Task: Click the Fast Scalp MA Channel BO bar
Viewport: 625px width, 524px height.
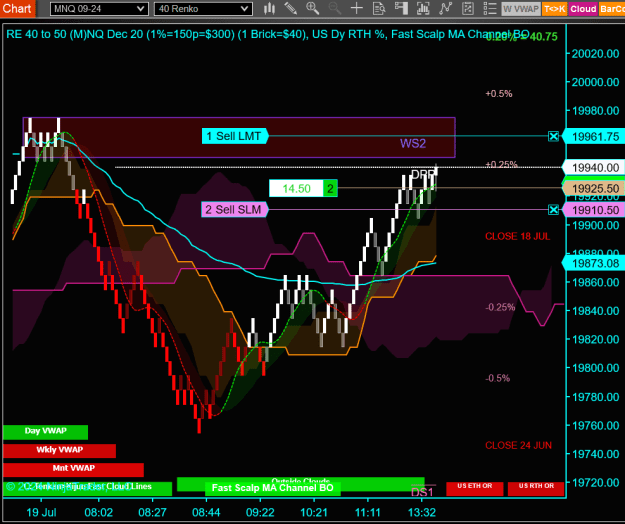Action: click(273, 488)
